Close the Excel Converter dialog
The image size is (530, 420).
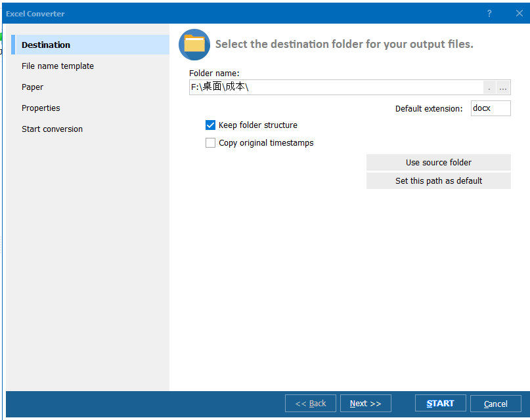click(519, 14)
